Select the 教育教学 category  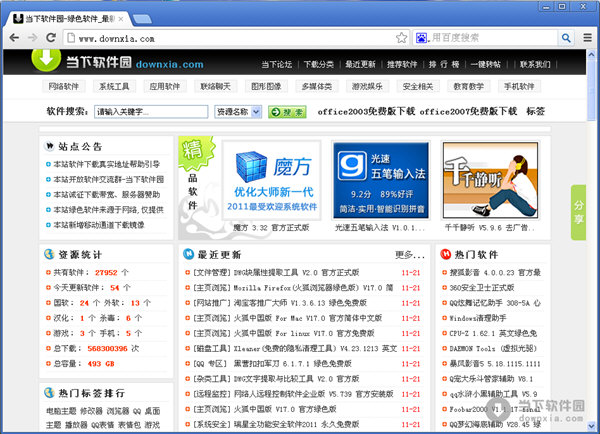tap(468, 86)
